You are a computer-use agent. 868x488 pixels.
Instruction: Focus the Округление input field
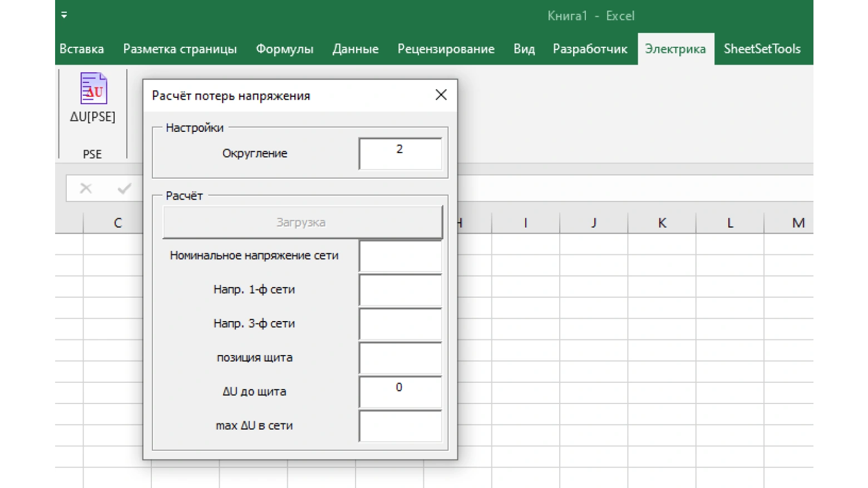click(x=401, y=154)
